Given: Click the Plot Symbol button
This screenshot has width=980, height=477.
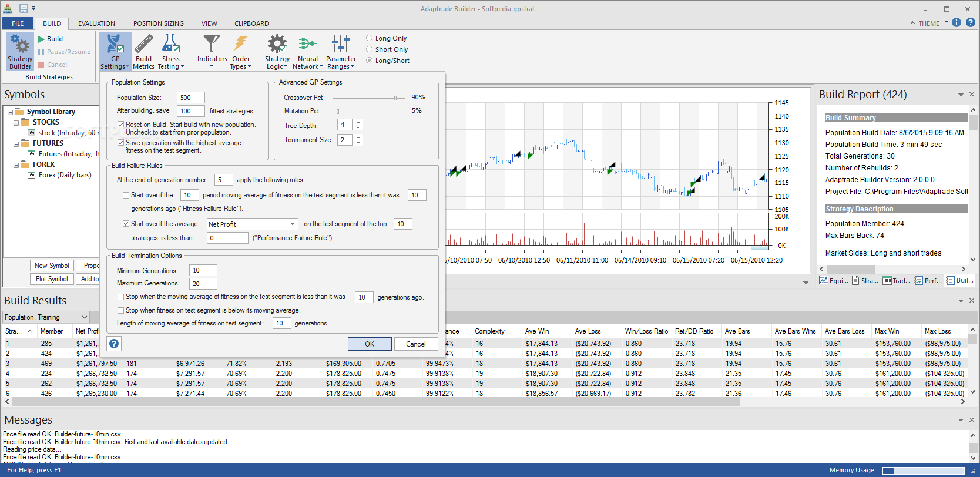Looking at the screenshot, I should pos(52,279).
